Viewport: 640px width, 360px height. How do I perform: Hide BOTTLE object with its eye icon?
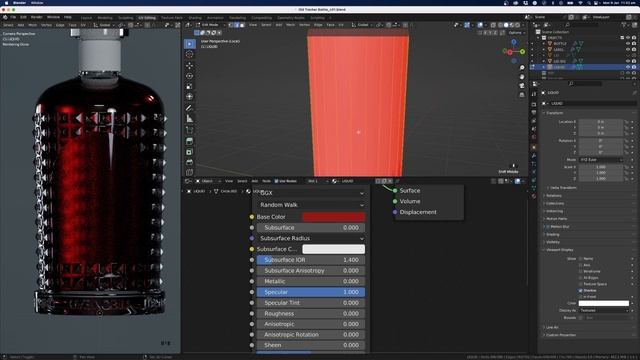(628, 43)
